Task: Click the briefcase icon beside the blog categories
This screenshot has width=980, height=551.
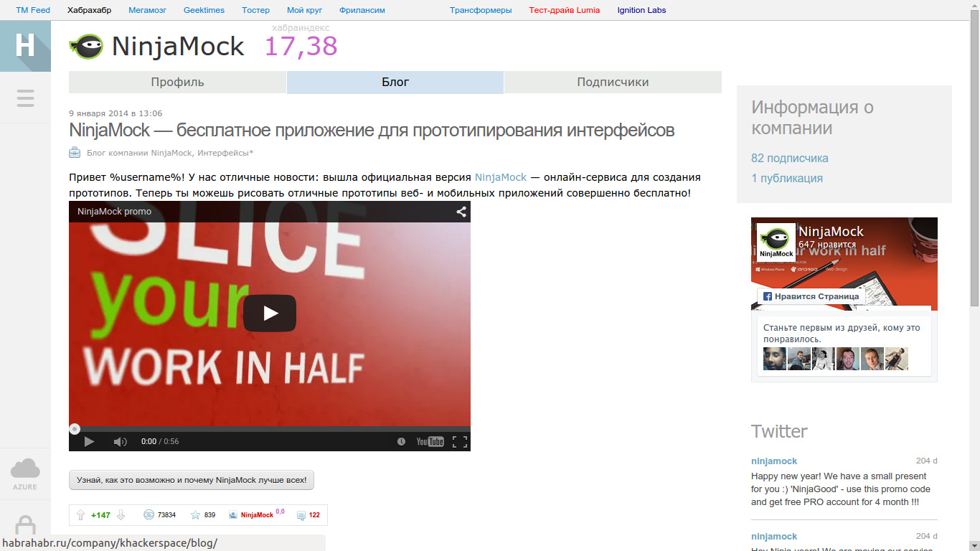Action: [75, 152]
